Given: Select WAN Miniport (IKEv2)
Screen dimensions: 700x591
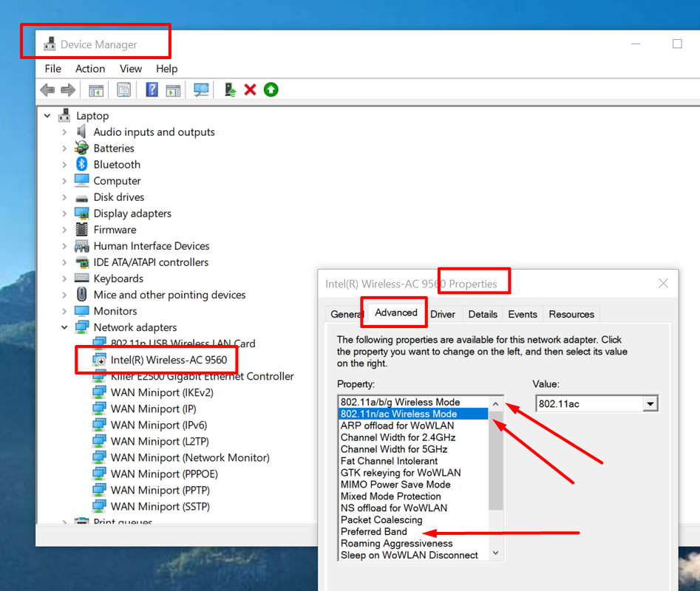Looking at the screenshot, I should [162, 392].
